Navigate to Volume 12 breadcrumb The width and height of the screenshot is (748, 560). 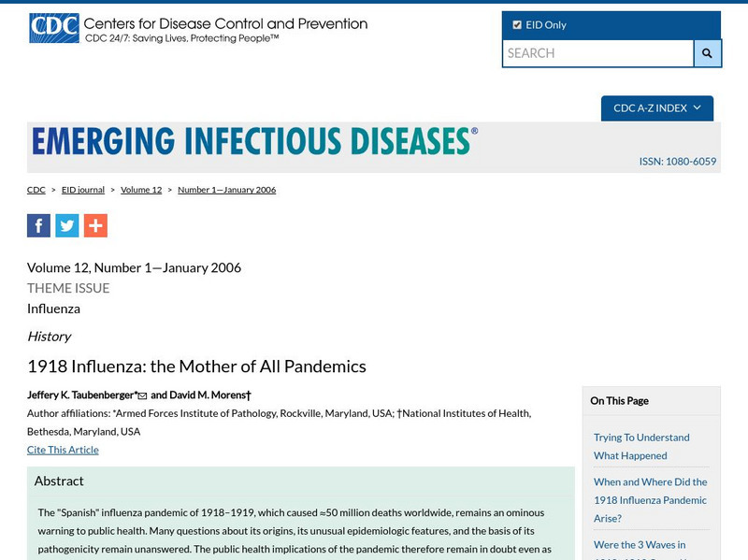click(x=141, y=190)
